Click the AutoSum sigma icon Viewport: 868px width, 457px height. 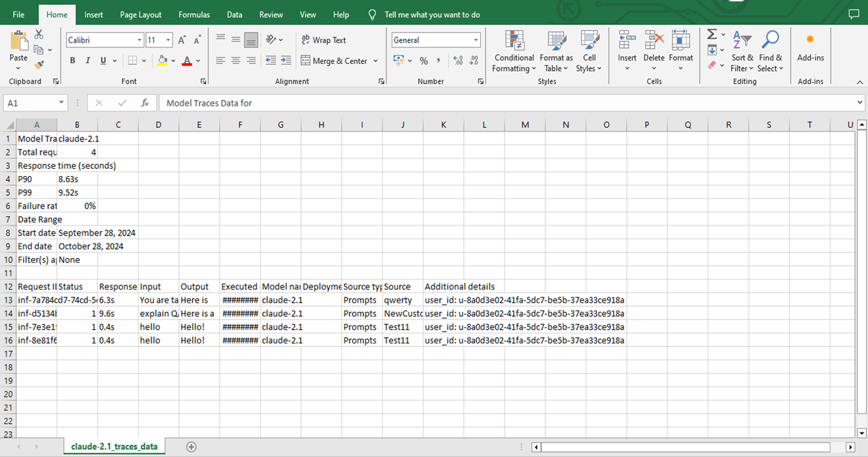711,34
